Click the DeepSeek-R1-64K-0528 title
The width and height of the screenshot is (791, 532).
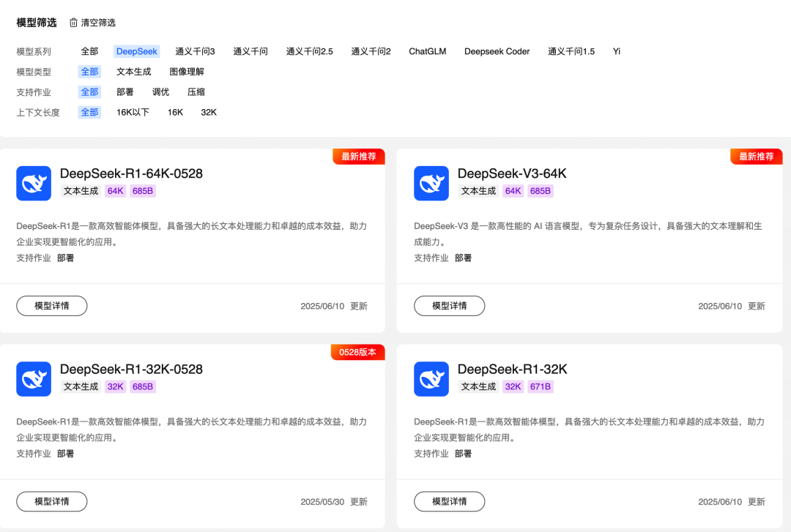coord(131,173)
